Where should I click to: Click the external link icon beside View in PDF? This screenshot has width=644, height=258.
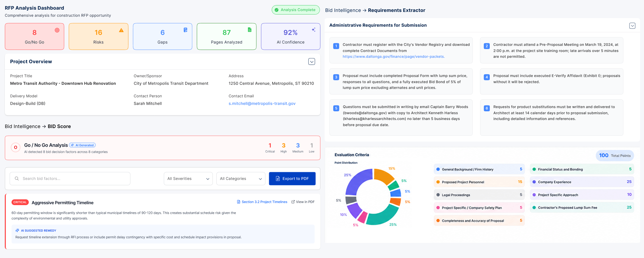click(293, 202)
